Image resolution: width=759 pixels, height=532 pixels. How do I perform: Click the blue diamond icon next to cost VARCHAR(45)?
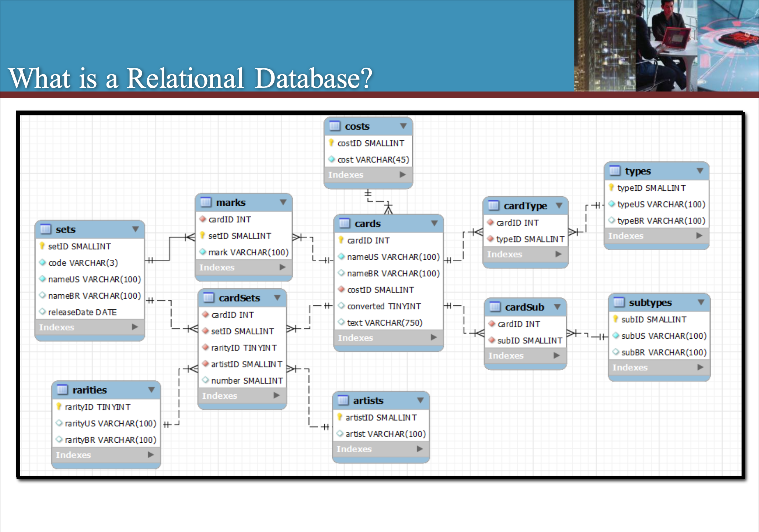(332, 159)
